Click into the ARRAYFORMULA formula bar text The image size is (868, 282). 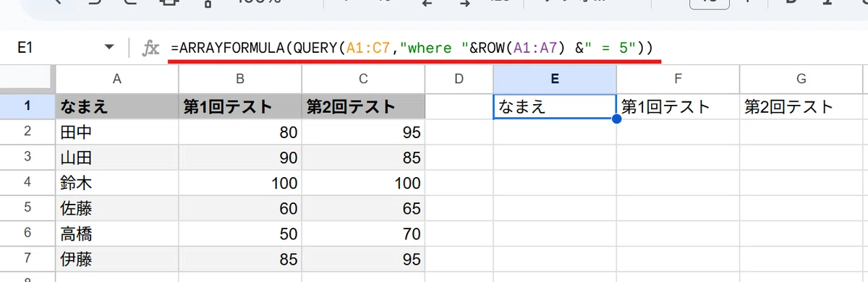click(x=412, y=48)
